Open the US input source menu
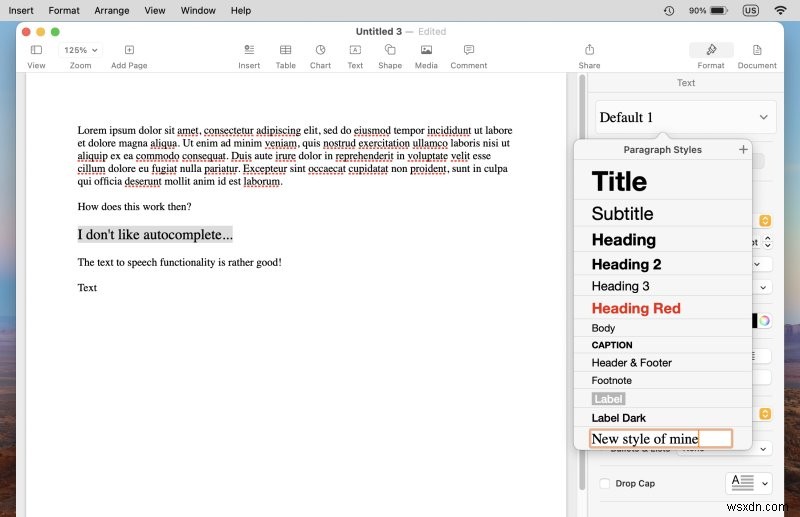800x517 pixels. [750, 10]
